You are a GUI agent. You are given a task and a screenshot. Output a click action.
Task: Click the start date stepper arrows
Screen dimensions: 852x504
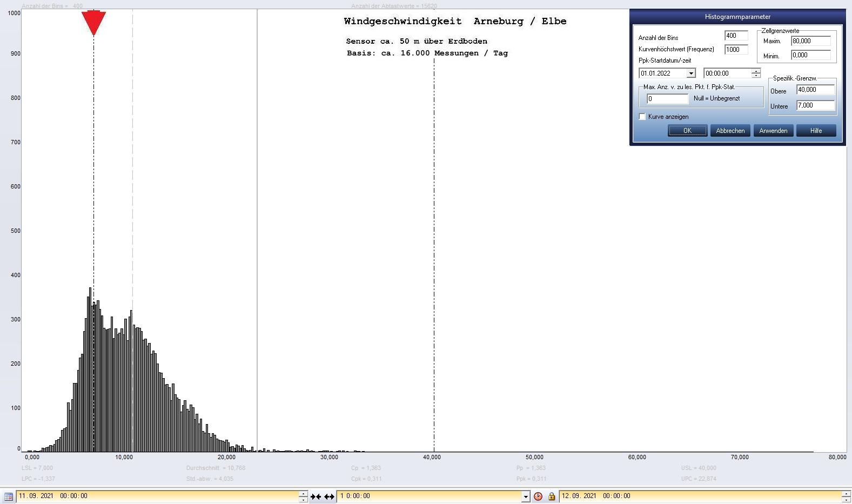pyautogui.click(x=303, y=496)
